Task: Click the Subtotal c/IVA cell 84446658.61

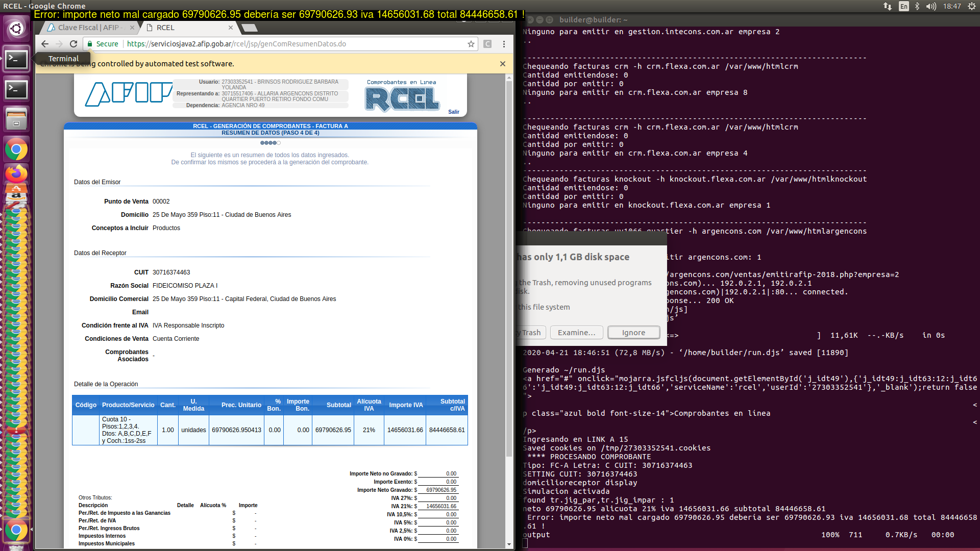Action: pos(447,430)
